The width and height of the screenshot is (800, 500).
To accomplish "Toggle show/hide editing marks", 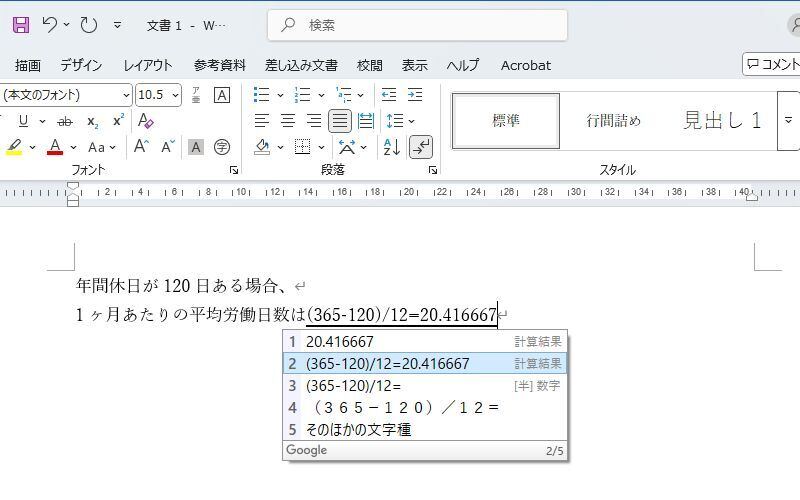I will (x=421, y=147).
